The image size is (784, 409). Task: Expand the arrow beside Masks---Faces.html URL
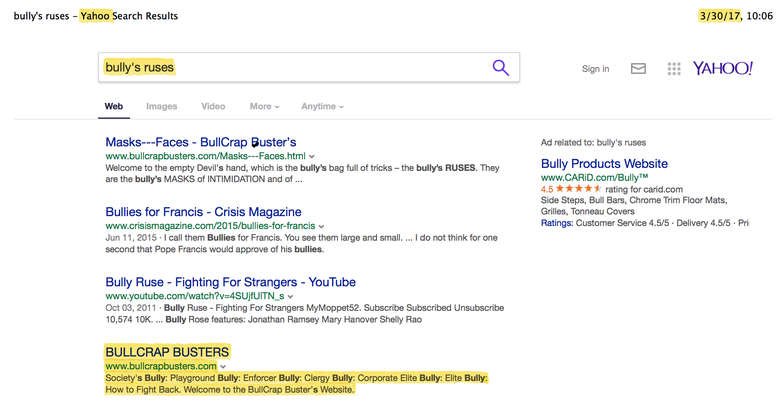(x=312, y=156)
